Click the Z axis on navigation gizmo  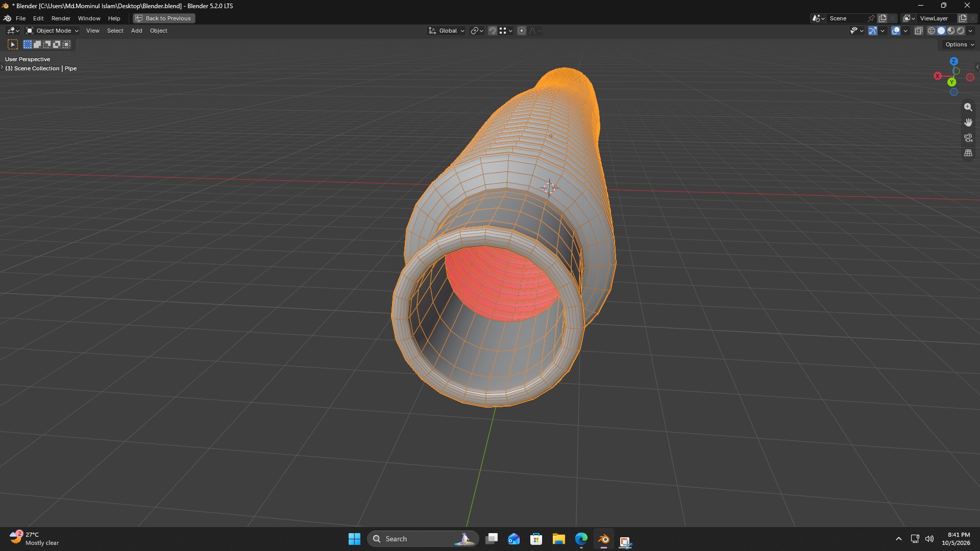(x=953, y=61)
